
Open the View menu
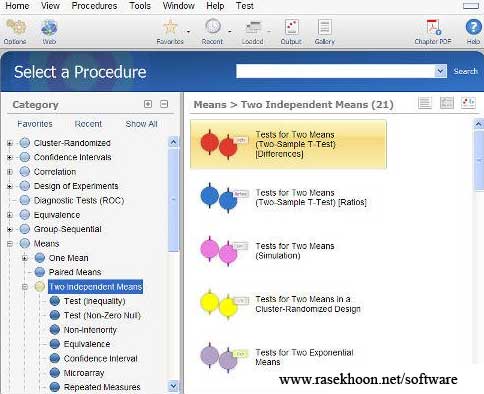[x=50, y=6]
